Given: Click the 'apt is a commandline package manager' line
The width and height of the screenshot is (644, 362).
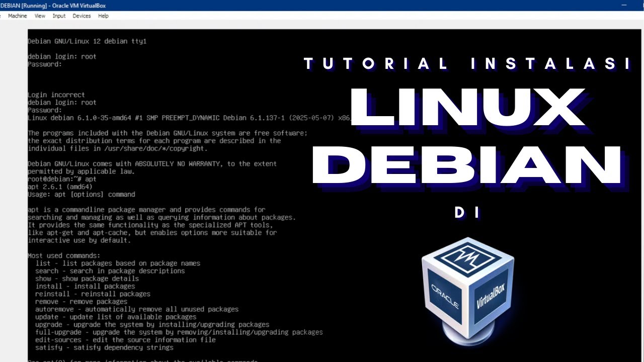Looking at the screenshot, I should (146, 210).
